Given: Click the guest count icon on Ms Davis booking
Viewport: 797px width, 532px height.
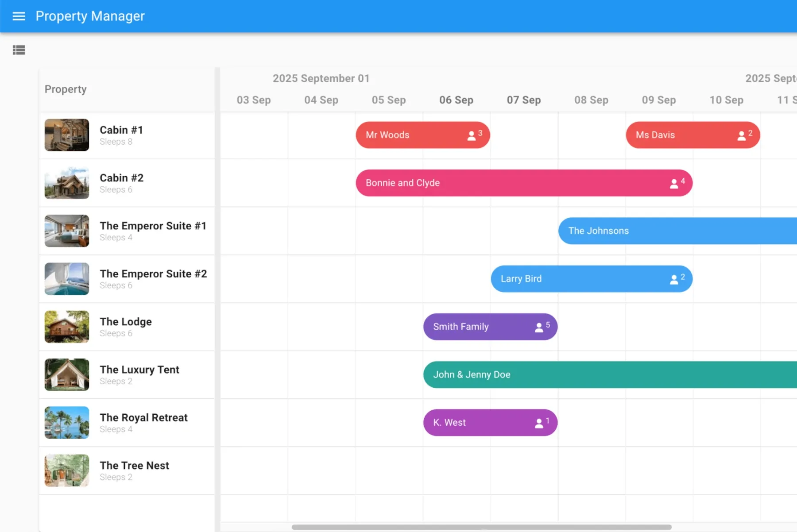Looking at the screenshot, I should [x=742, y=135].
